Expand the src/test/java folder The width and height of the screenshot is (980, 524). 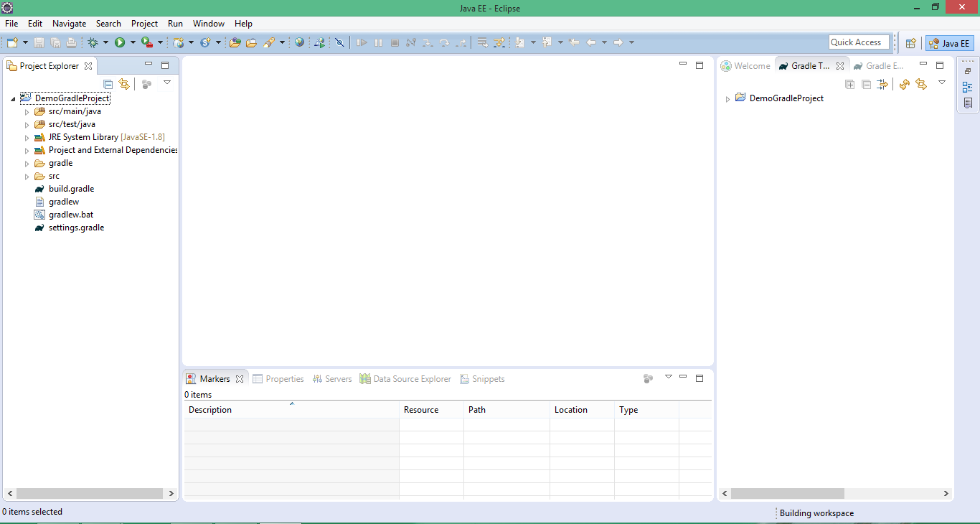point(27,125)
